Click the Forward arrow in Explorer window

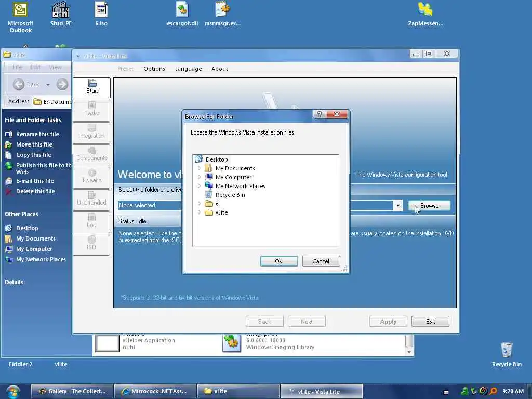click(62, 84)
